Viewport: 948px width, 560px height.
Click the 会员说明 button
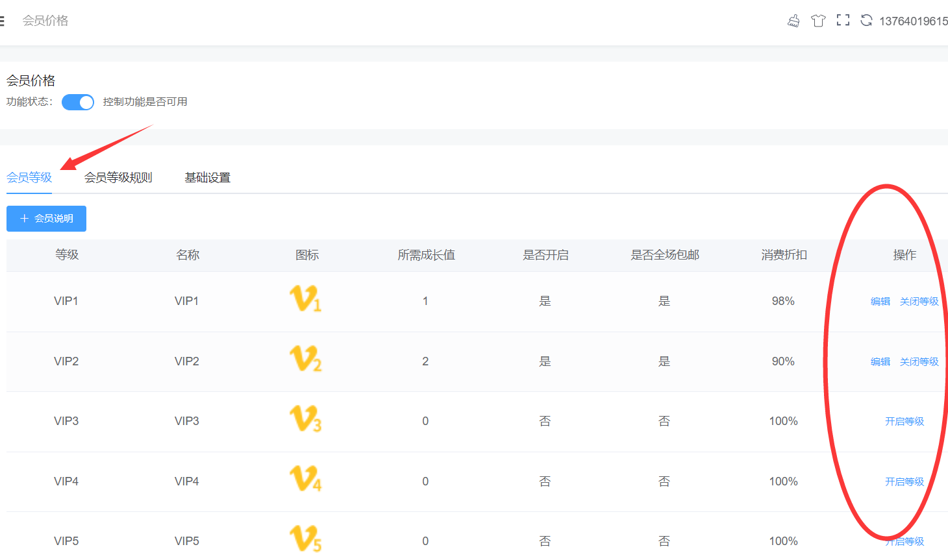tap(46, 219)
